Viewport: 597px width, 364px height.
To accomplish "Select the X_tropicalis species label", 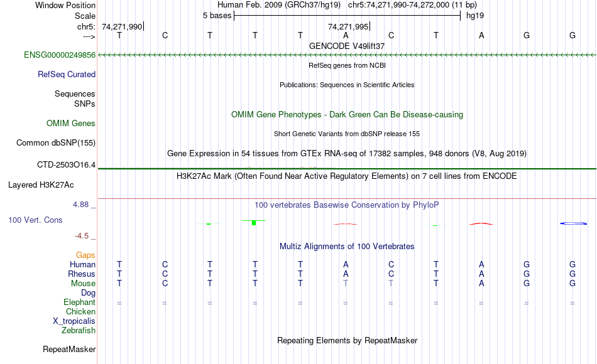I will [x=74, y=321].
